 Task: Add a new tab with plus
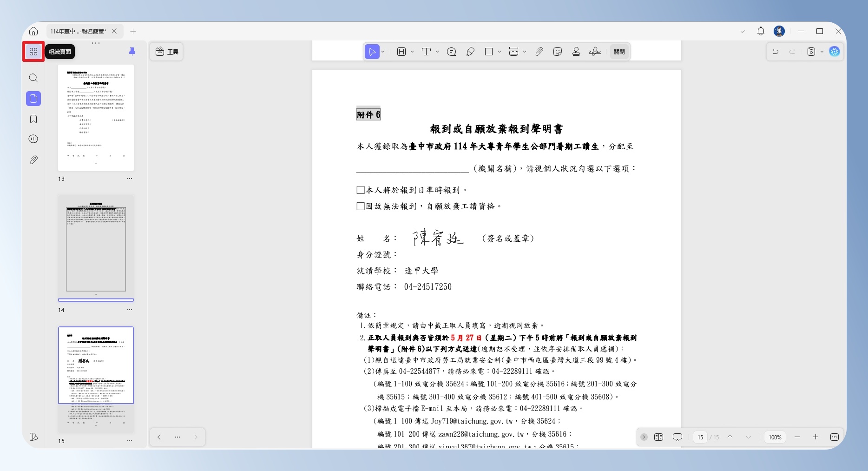(133, 31)
